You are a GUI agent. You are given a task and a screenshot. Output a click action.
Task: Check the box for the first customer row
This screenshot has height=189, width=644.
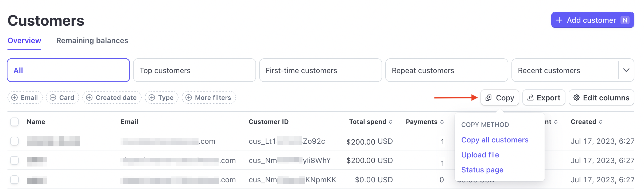14,141
